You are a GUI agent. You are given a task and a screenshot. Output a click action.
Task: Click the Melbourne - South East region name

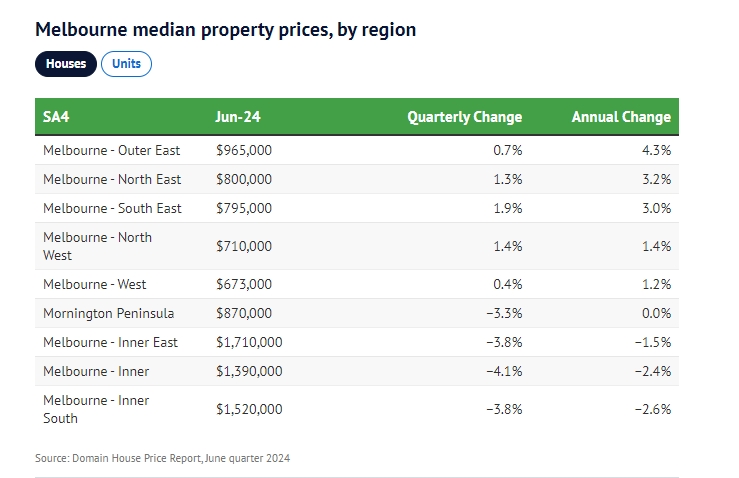pos(112,208)
